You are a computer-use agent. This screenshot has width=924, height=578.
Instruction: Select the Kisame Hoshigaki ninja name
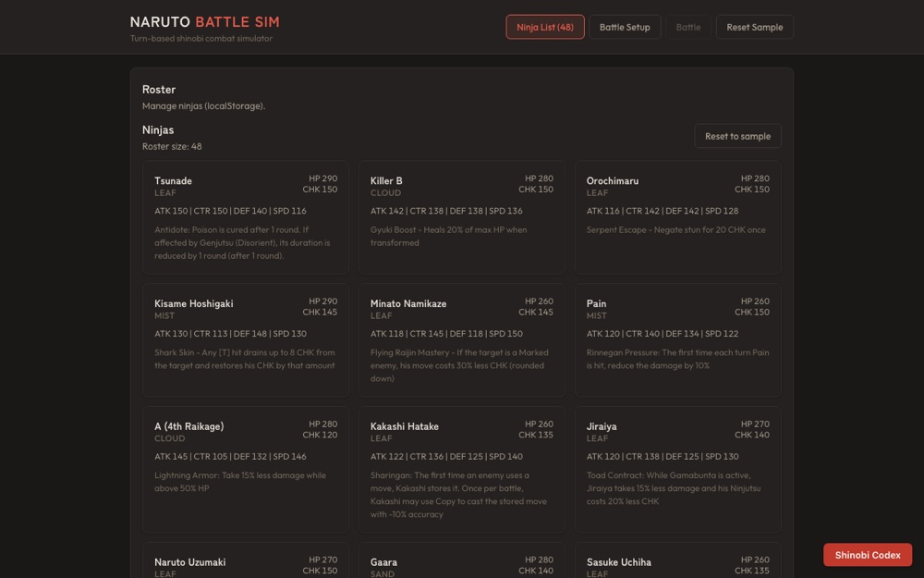pyautogui.click(x=194, y=303)
